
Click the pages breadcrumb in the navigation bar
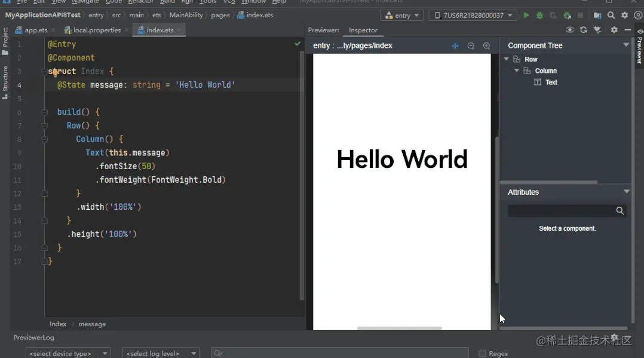[x=220, y=16]
